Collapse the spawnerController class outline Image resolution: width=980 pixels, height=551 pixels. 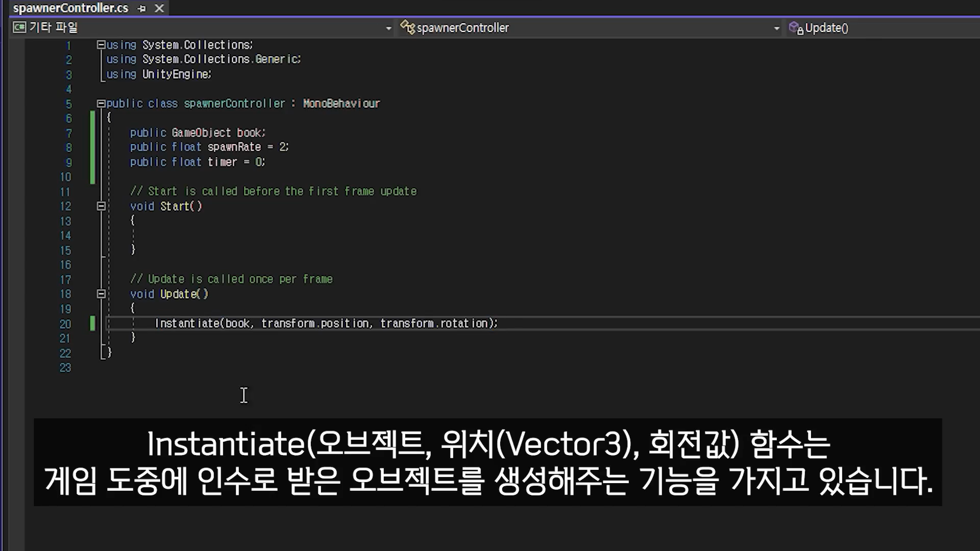101,104
